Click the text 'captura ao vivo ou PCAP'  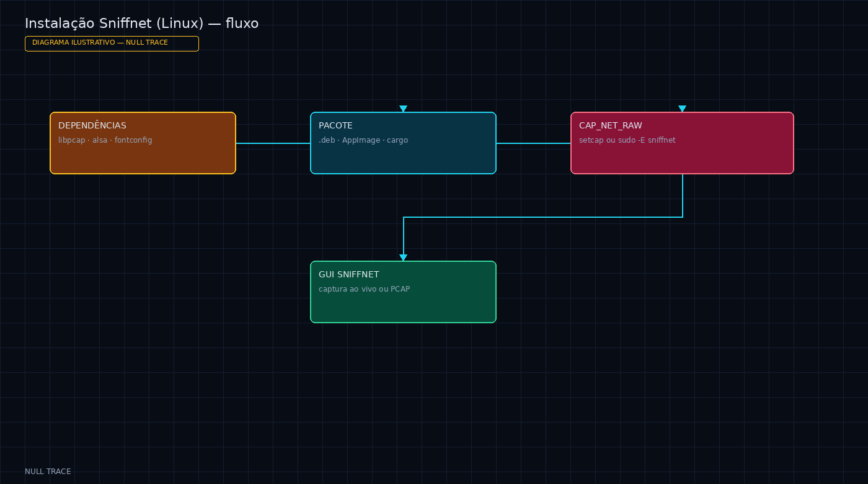click(365, 289)
